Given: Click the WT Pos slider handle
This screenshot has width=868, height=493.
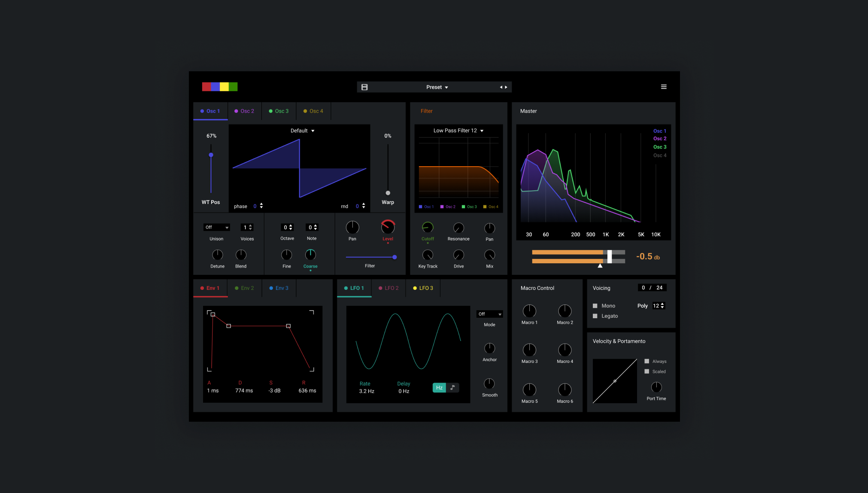Looking at the screenshot, I should point(211,155).
